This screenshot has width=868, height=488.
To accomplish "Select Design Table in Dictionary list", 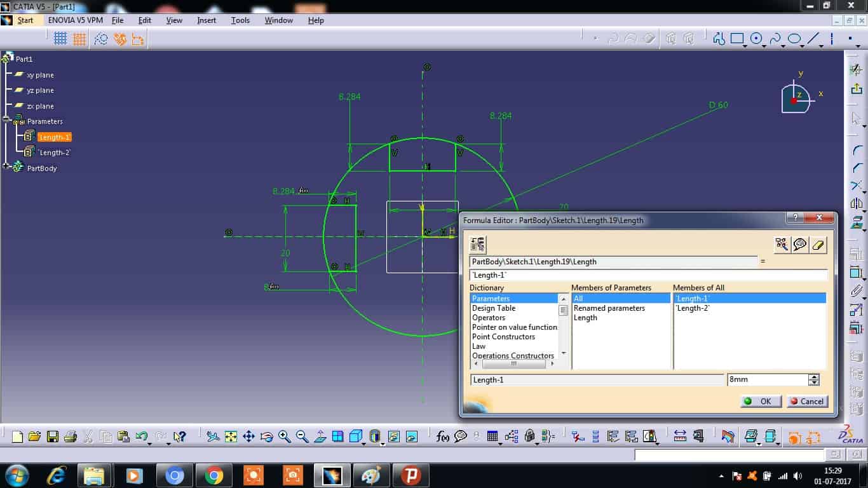I will [x=494, y=308].
